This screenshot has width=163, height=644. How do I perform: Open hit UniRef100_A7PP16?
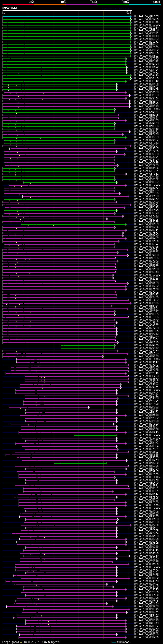click(146, 31)
